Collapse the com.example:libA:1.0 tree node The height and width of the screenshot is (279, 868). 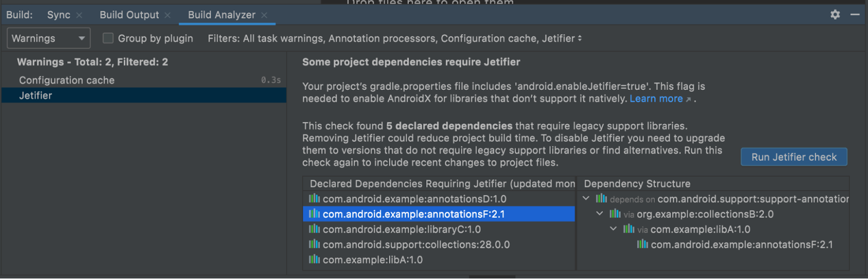click(613, 229)
